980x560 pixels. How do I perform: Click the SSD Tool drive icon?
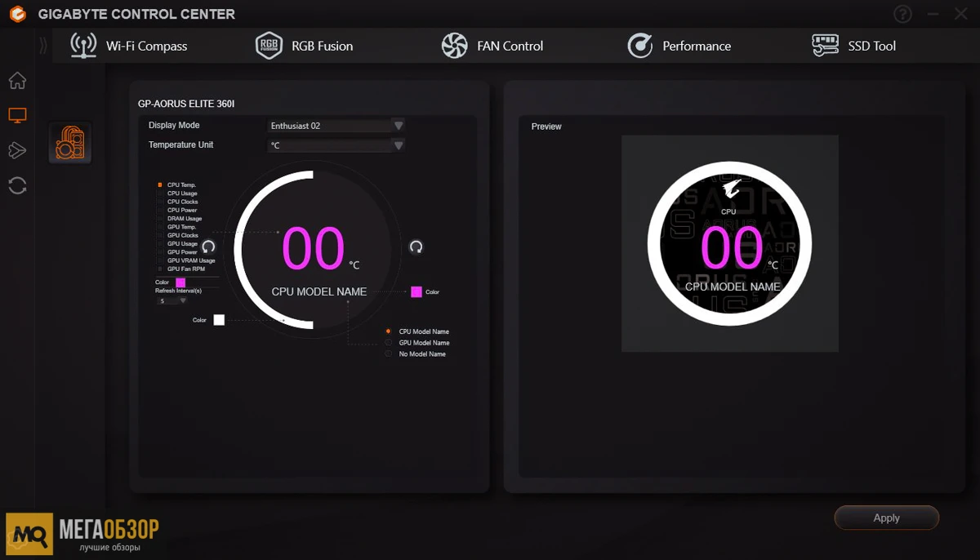[x=826, y=46]
